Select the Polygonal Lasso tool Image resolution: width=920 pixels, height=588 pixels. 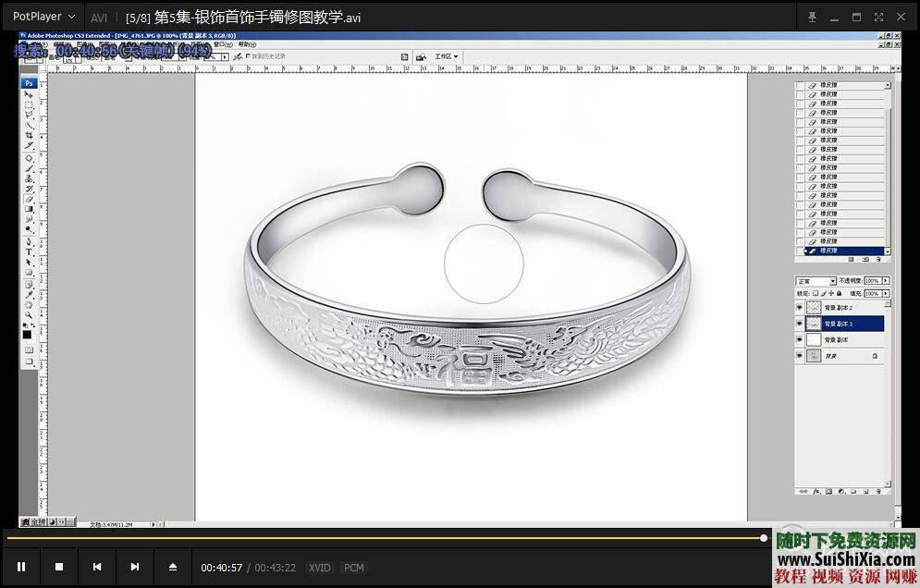(29, 115)
